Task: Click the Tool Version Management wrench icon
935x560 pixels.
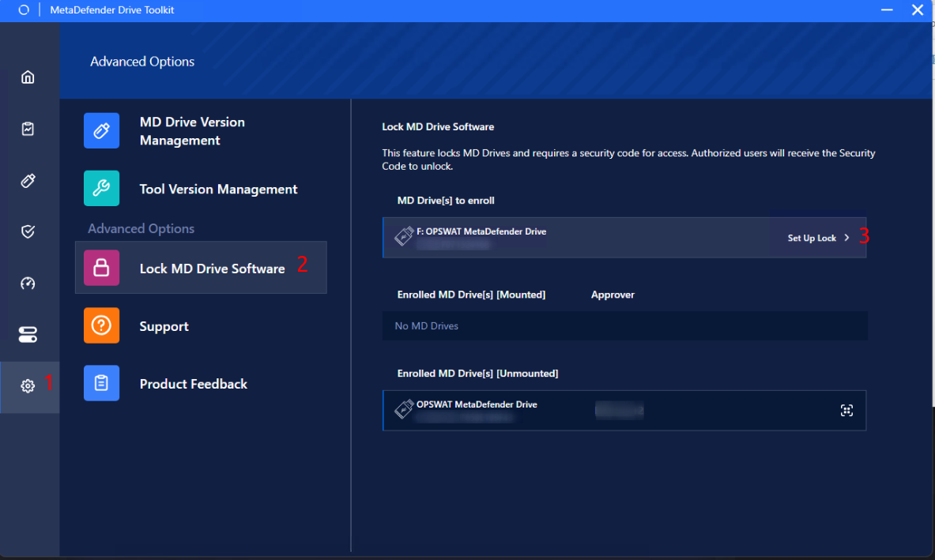Action: pos(101,188)
